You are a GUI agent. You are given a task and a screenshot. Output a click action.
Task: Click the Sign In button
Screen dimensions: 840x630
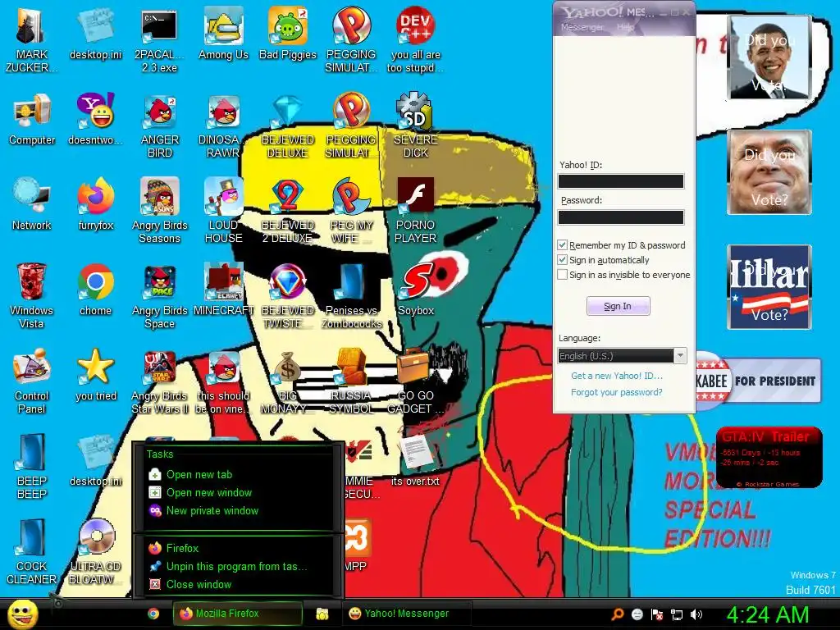pos(619,306)
